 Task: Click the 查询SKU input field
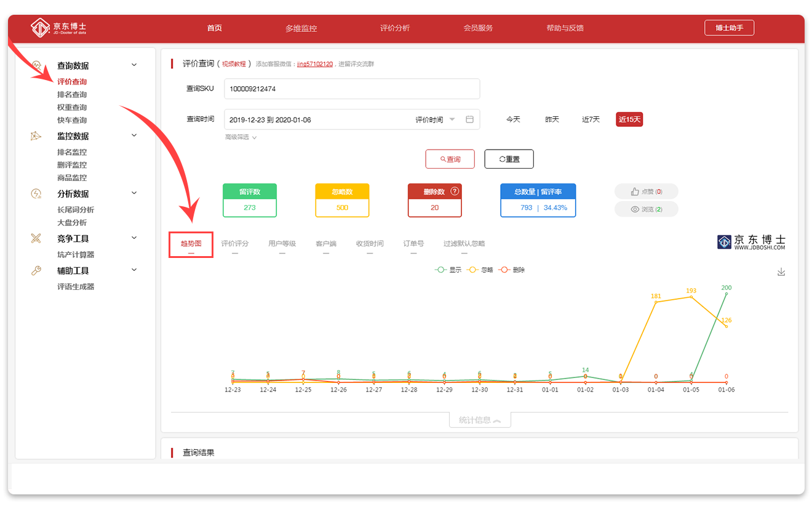[x=352, y=89]
